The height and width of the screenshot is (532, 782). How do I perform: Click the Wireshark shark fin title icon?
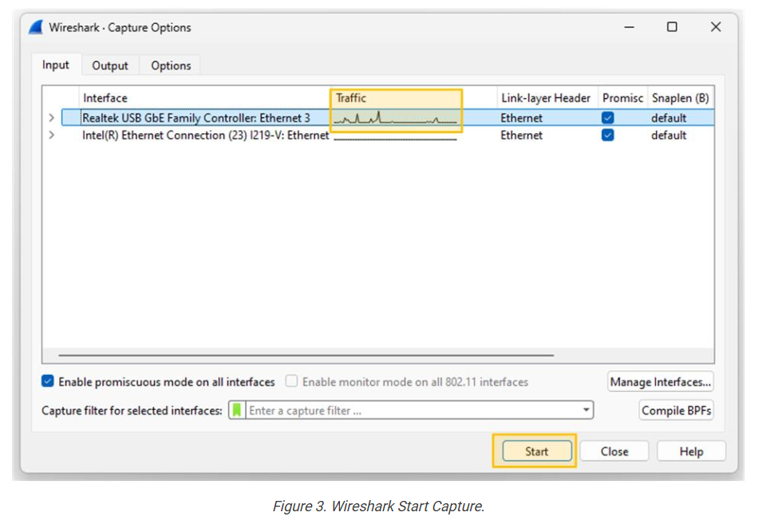tap(36, 27)
